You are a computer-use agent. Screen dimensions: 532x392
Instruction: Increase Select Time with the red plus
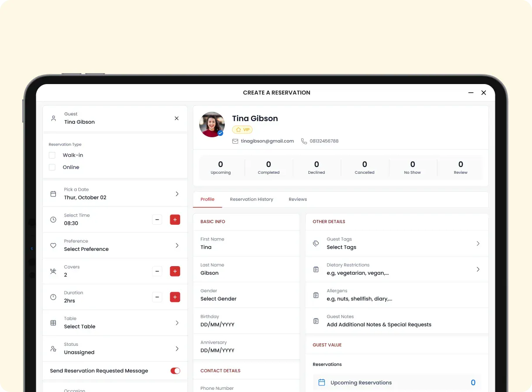(x=175, y=220)
